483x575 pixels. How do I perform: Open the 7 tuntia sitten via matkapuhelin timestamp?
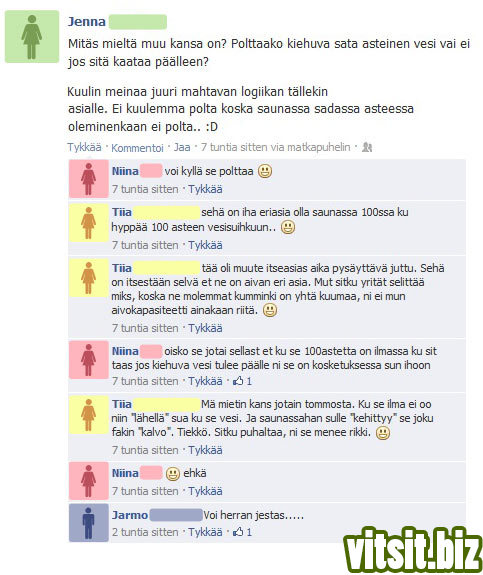click(x=275, y=147)
